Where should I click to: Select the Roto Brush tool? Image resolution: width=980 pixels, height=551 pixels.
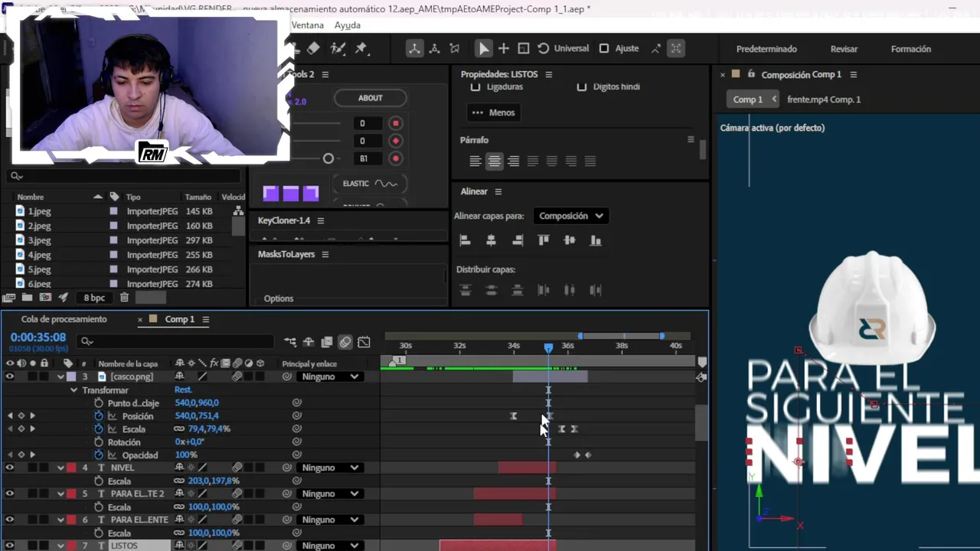pyautogui.click(x=338, y=48)
